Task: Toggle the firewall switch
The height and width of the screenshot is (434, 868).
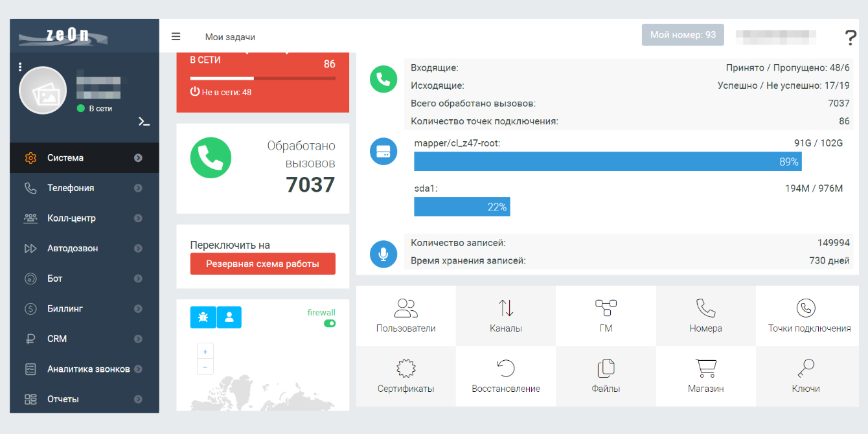Action: [x=330, y=323]
